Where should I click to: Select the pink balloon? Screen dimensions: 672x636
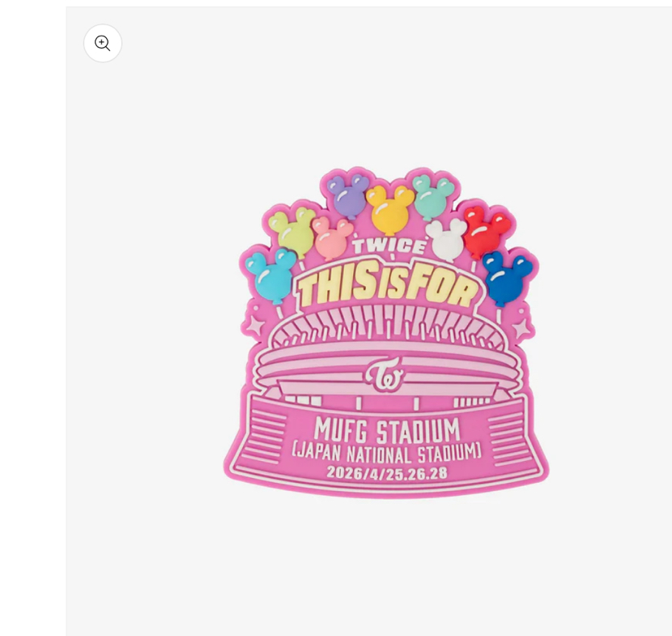point(332,238)
